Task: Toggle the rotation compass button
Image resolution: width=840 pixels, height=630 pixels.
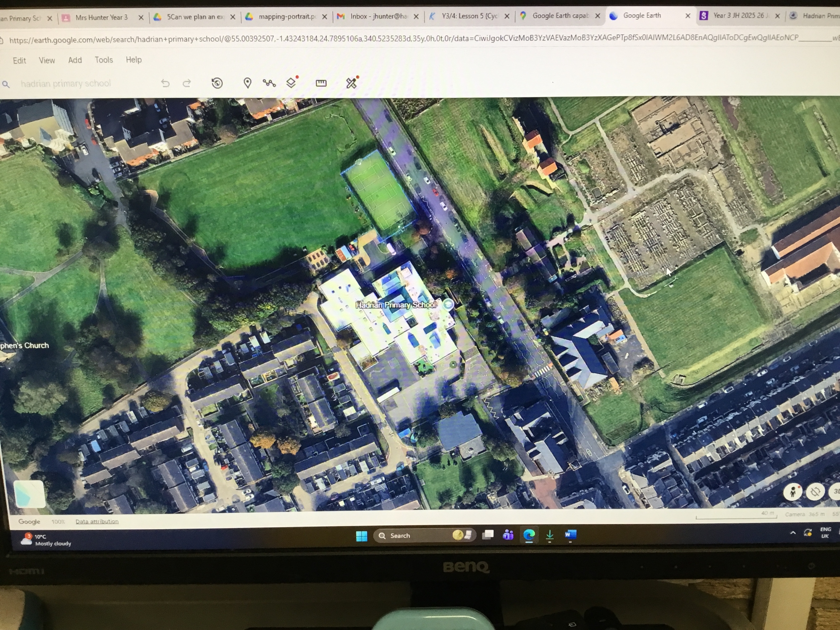Action: 815,491
